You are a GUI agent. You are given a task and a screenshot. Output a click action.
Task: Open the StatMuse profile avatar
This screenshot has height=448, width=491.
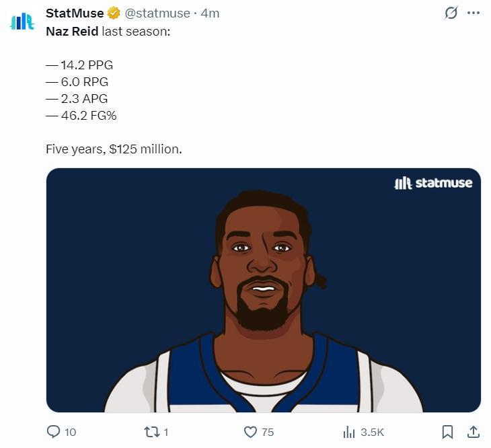(22, 21)
